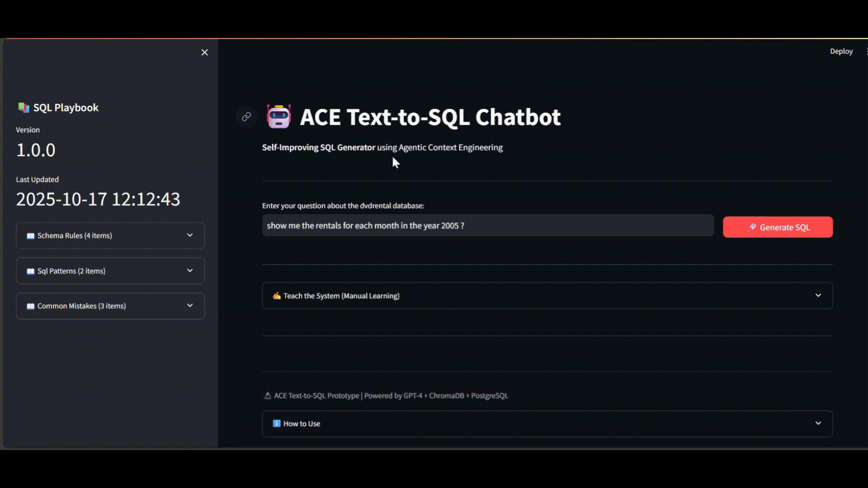Image resolution: width=868 pixels, height=488 pixels.
Task: Click the book icon on Schema Rules
Action: pyautogui.click(x=30, y=236)
